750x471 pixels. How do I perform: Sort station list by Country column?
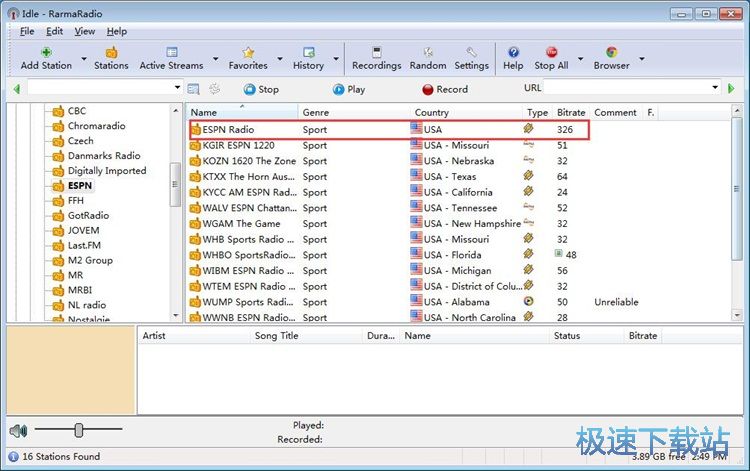pyautogui.click(x=466, y=112)
